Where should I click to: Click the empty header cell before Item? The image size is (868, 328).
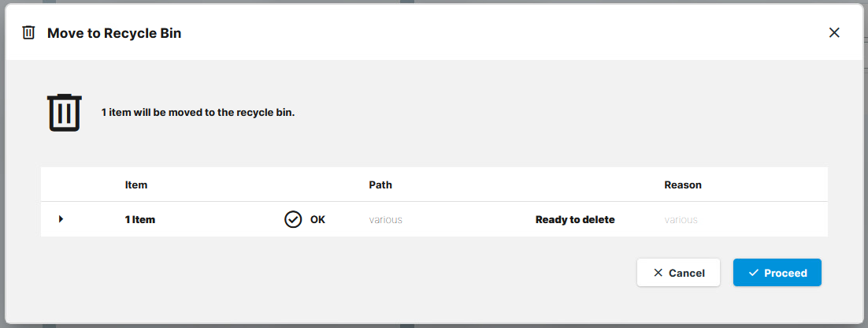coord(79,185)
